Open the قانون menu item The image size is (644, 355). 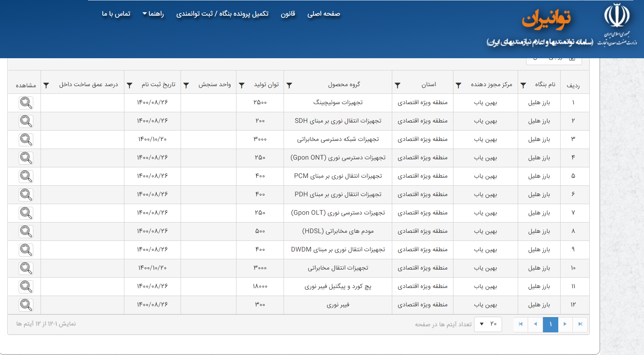pos(288,14)
